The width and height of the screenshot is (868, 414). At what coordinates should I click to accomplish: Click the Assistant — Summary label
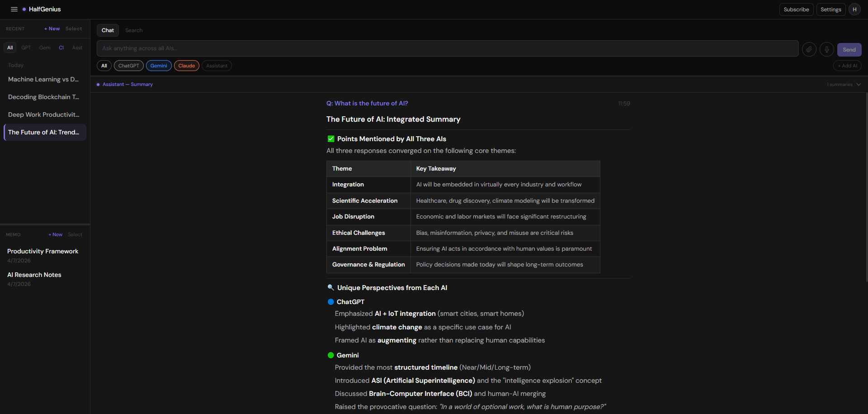click(127, 85)
